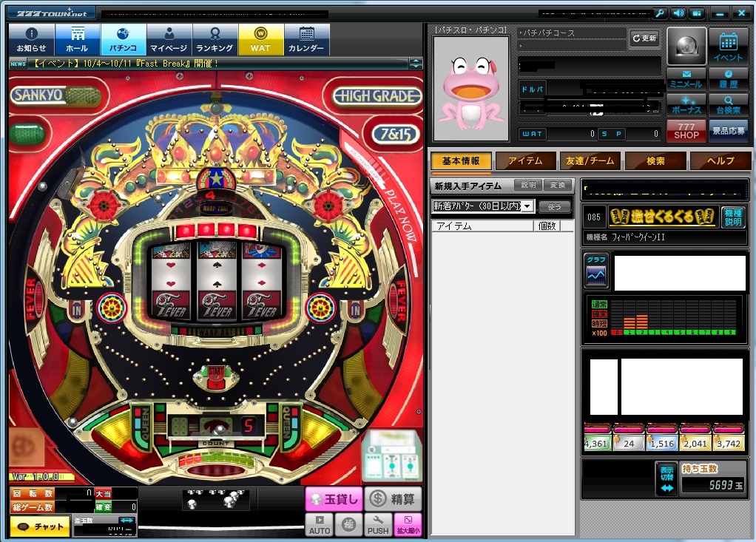This screenshot has width=756, height=542.
Task: Switch to the 検索 tab
Action: 655,161
